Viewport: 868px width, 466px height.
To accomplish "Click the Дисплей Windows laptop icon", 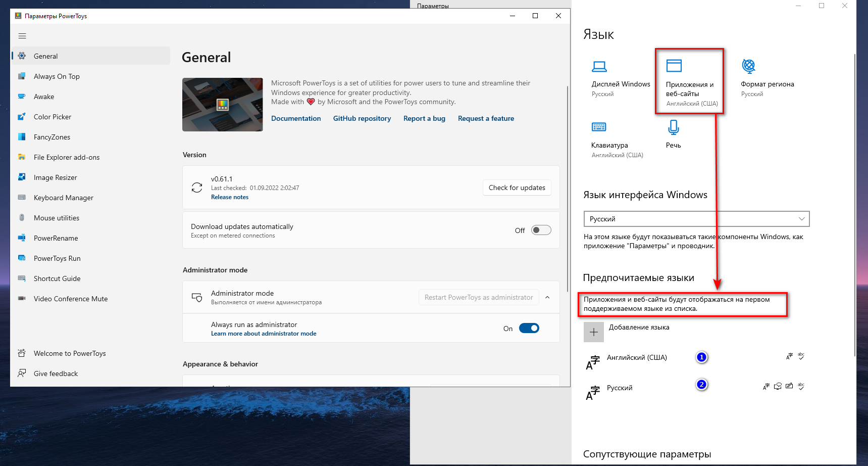I will click(599, 66).
